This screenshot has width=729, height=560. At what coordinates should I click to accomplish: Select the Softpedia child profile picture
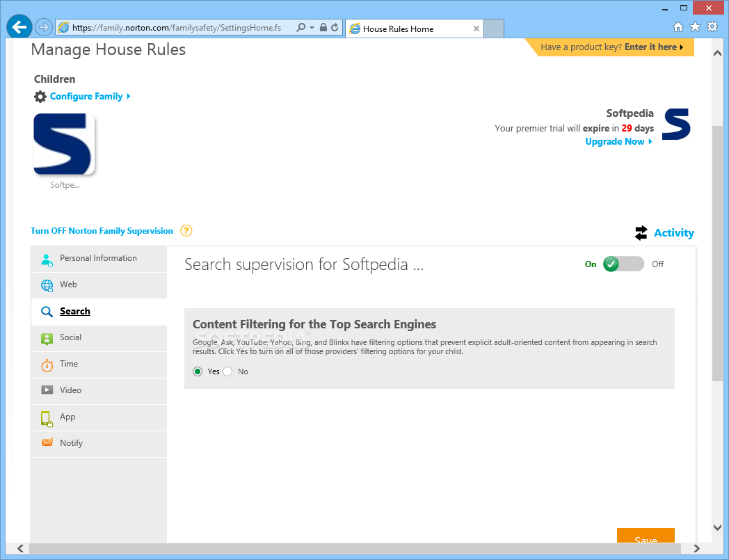click(x=64, y=144)
